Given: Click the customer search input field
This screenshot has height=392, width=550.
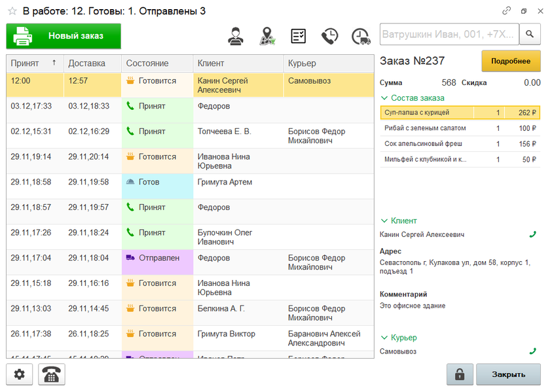Looking at the screenshot, I should coord(449,34).
